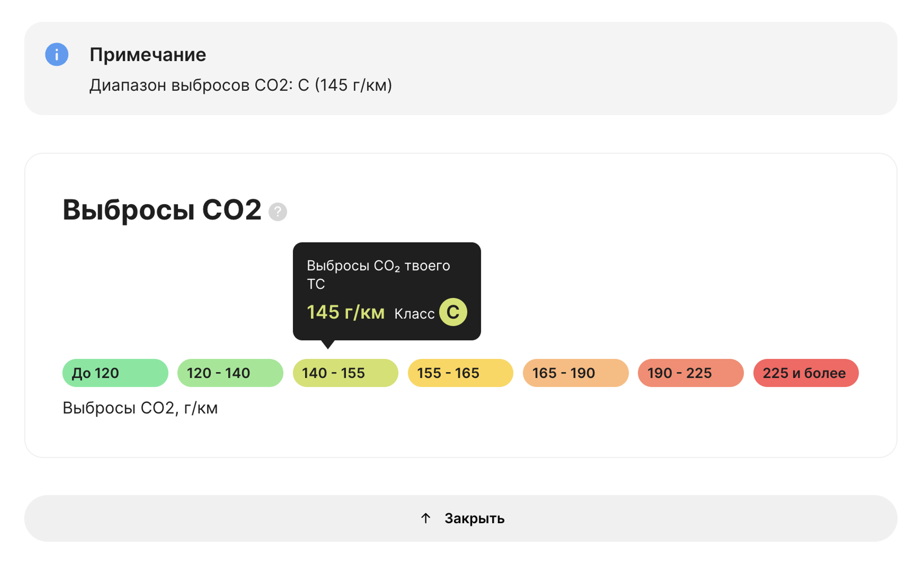Click the 140 - 155 range pill

tap(345, 373)
